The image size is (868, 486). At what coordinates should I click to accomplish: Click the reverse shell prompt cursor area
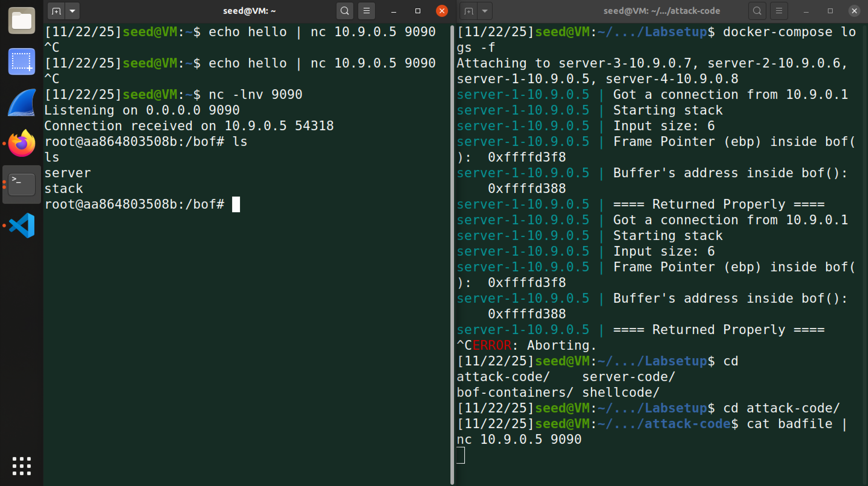(x=236, y=204)
